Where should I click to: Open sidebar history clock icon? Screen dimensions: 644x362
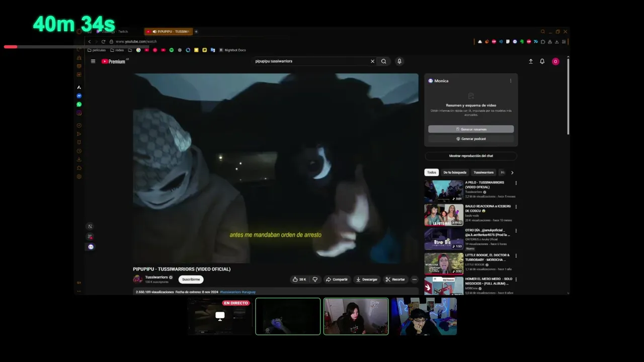tap(79, 151)
